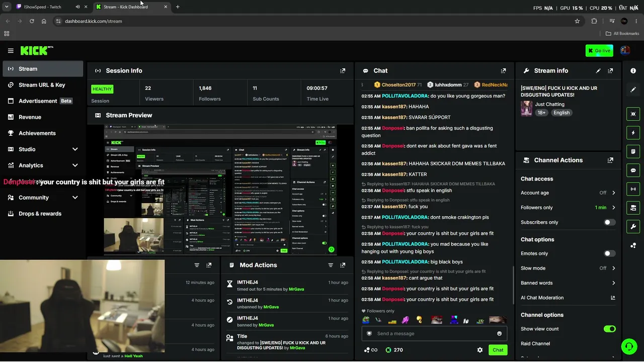Image resolution: width=644 pixels, height=362 pixels.
Task: Open the Advertisement page
Action: pos(43,101)
